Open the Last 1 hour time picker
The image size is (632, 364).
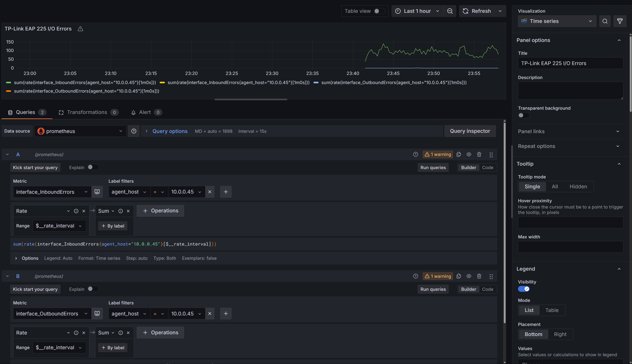[417, 11]
